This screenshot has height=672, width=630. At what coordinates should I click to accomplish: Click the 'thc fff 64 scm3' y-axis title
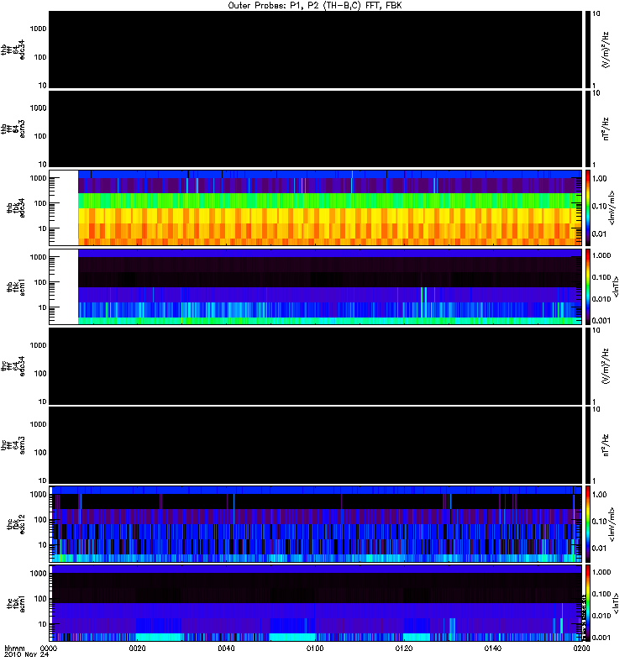pos(13,445)
